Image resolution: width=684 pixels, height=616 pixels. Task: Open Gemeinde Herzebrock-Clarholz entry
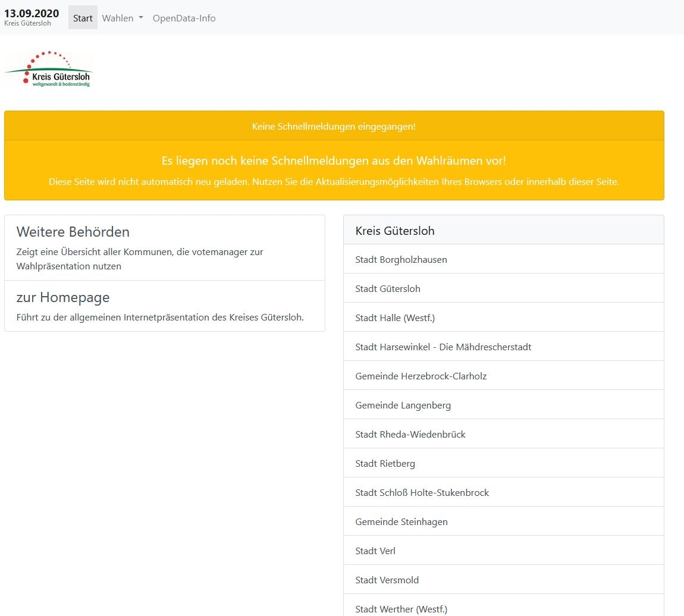(421, 376)
